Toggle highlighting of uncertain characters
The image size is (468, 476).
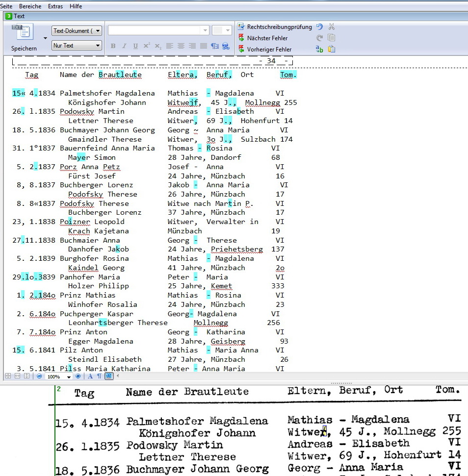(108, 376)
